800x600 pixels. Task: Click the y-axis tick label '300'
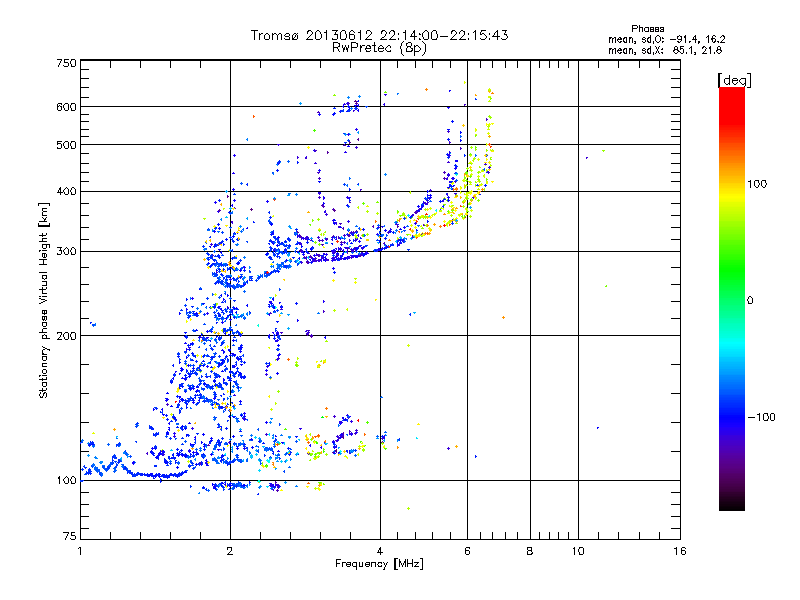66,252
